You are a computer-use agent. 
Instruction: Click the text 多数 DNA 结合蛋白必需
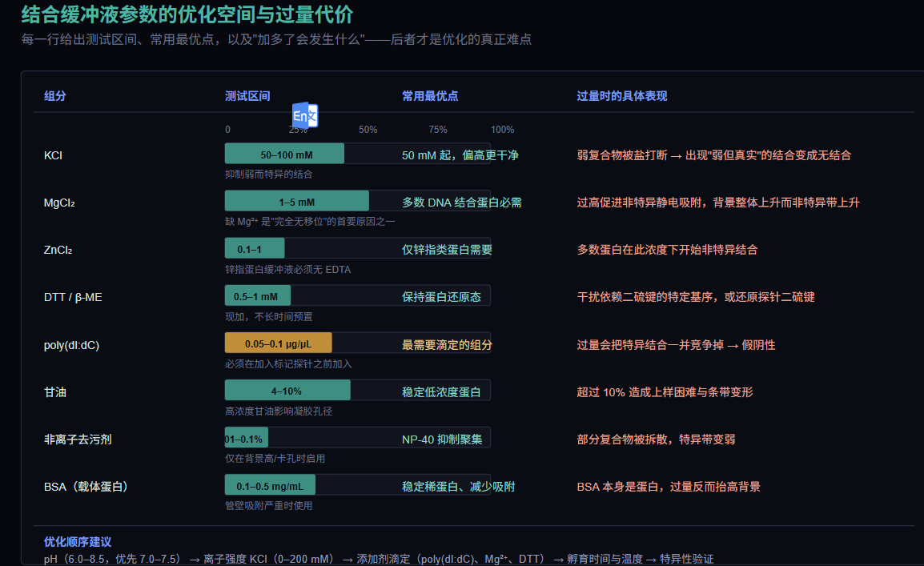[x=462, y=203]
